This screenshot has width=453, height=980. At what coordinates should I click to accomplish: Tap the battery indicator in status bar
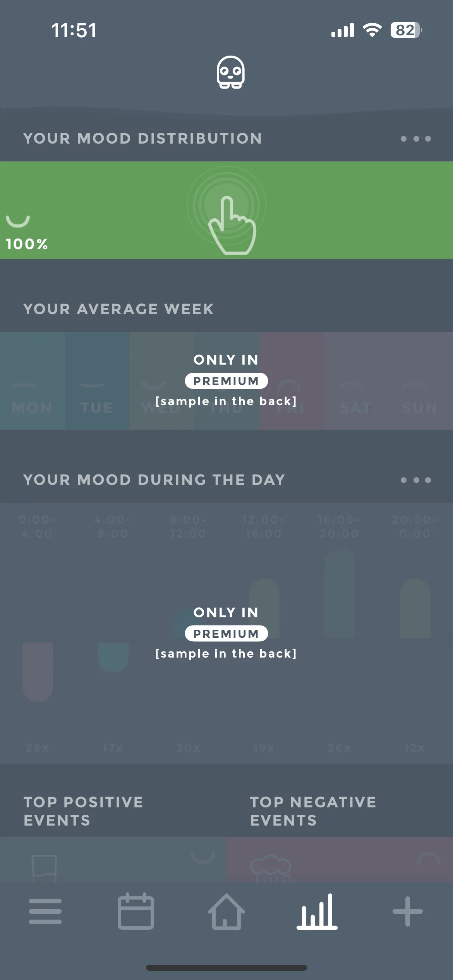click(406, 30)
